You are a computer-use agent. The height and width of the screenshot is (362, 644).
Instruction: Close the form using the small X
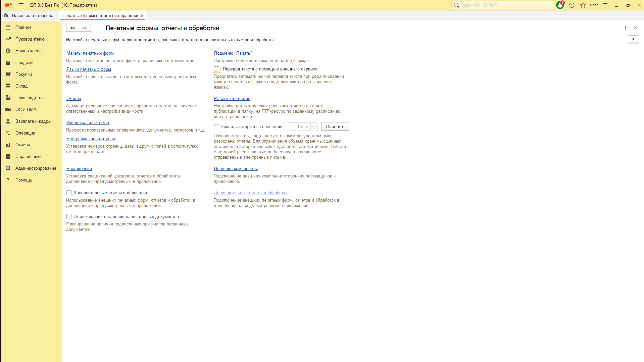click(635, 28)
